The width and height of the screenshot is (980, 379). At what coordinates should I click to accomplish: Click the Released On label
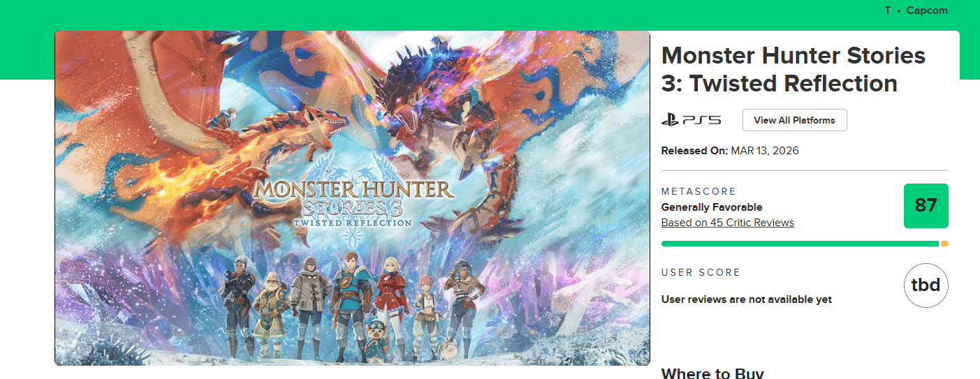tap(694, 151)
